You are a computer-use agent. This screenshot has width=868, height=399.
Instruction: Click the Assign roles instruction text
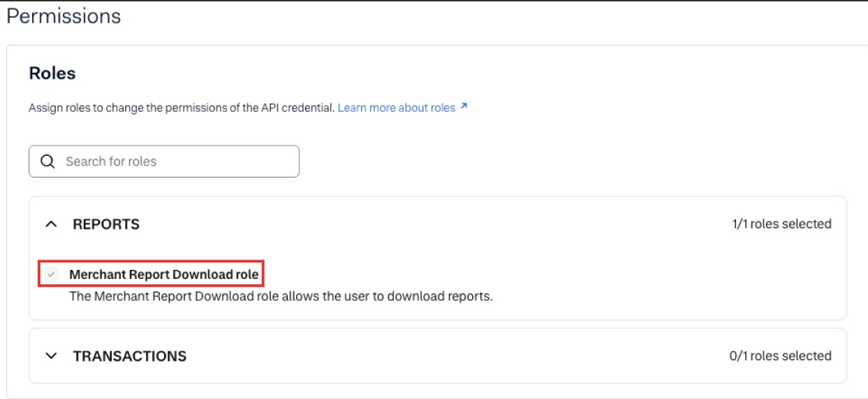tap(181, 107)
